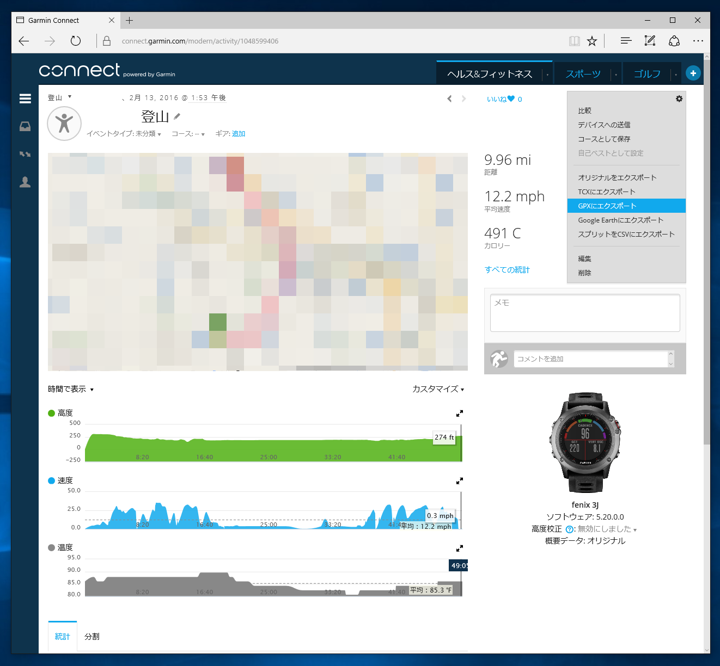Open the inbox tray icon in sidebar
Screen dimensions: 720x666
25,126
